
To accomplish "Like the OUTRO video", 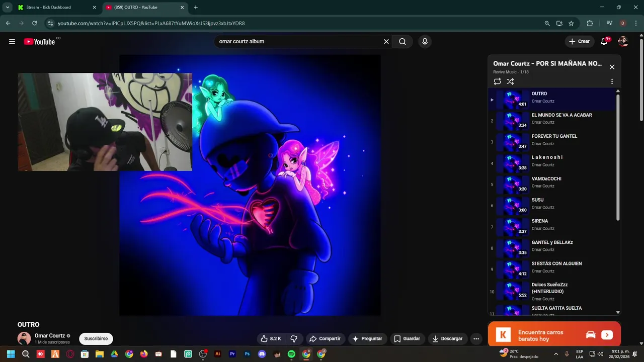I will [x=271, y=339].
